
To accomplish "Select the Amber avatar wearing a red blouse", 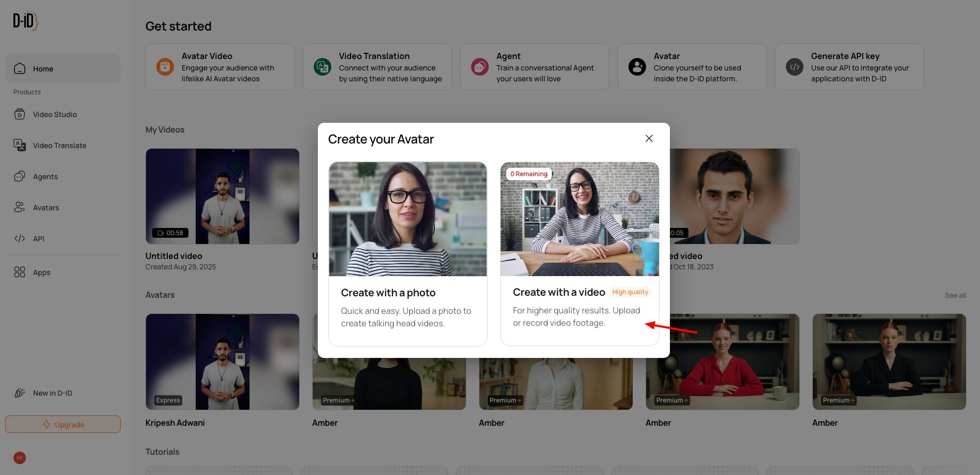I will tap(723, 362).
